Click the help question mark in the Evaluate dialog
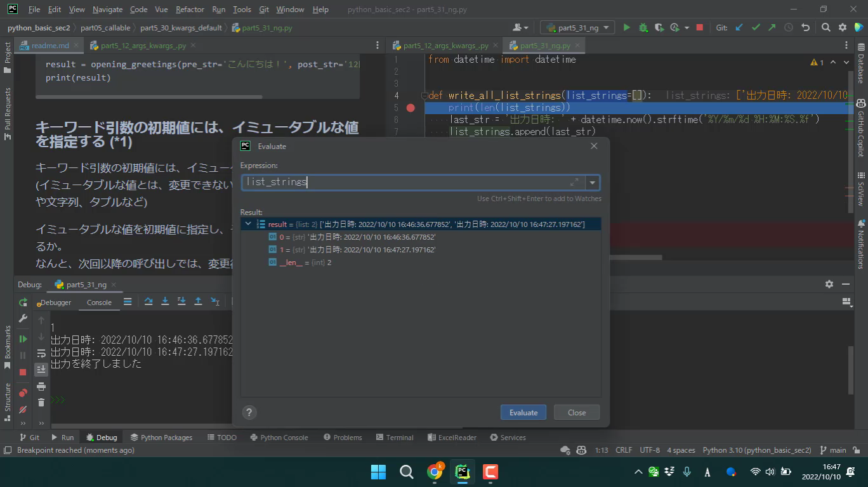The width and height of the screenshot is (868, 487). pos(249,412)
